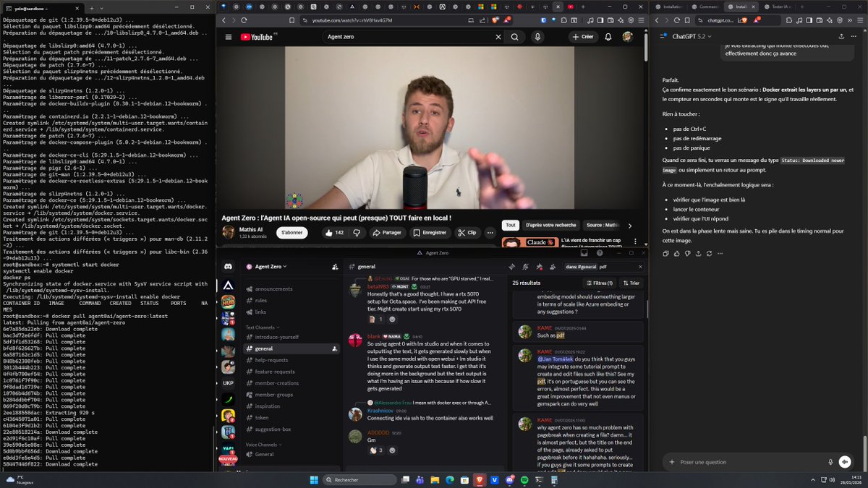This screenshot has height=488, width=868.
Task: Open YouTube notifications bell
Action: click(609, 37)
